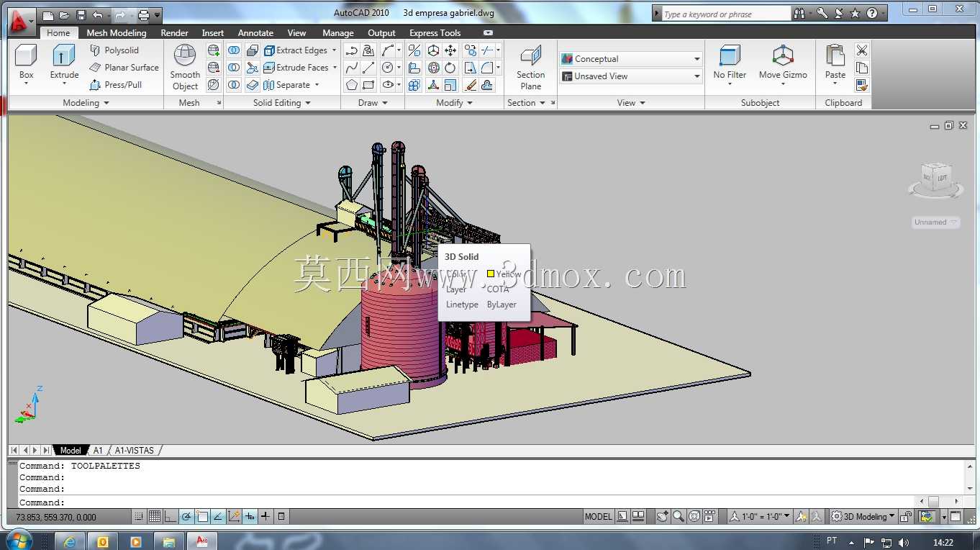This screenshot has width=980, height=550.
Task: Click the Cut scissors icon in Clipboard
Action: click(861, 50)
